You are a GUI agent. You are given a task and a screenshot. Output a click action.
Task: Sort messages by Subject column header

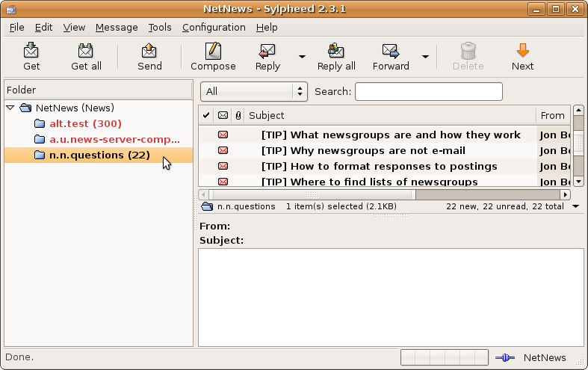coord(389,116)
